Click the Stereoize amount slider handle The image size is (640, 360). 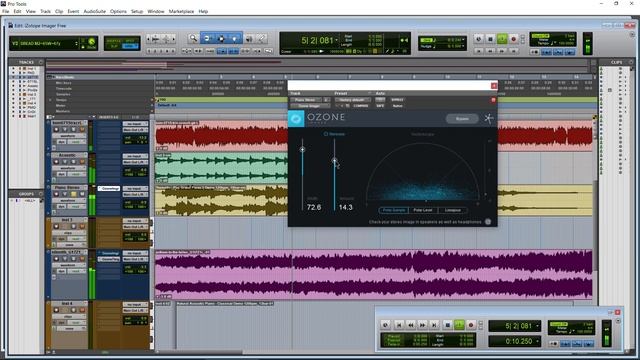click(x=334, y=161)
